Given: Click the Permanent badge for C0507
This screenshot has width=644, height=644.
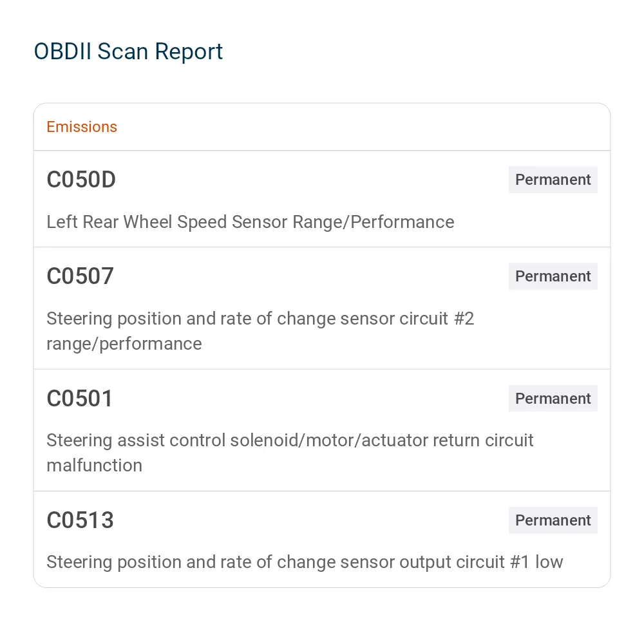Looking at the screenshot, I should pos(553,276).
